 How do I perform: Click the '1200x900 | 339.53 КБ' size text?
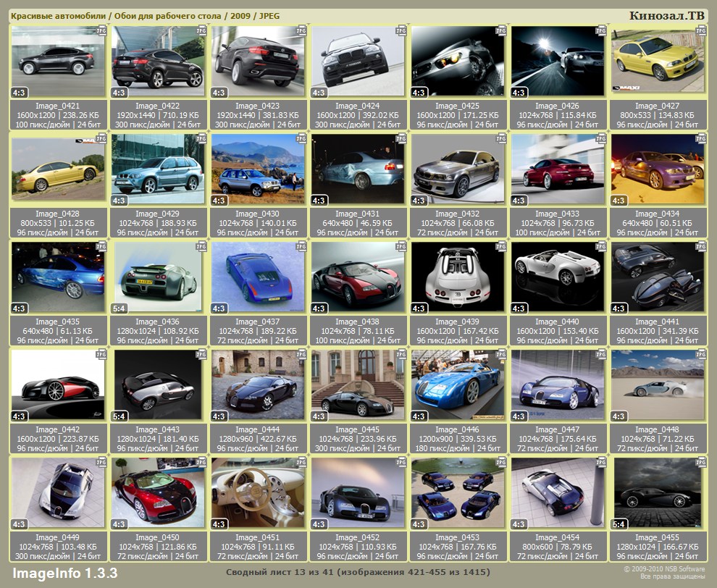pos(457,439)
